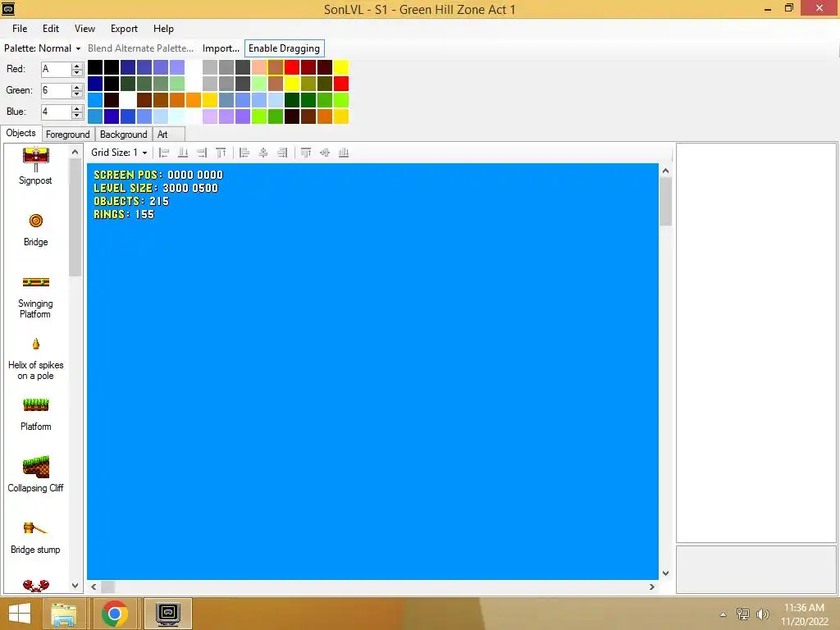Open the Help menu
The image size is (840, 630).
tap(163, 29)
